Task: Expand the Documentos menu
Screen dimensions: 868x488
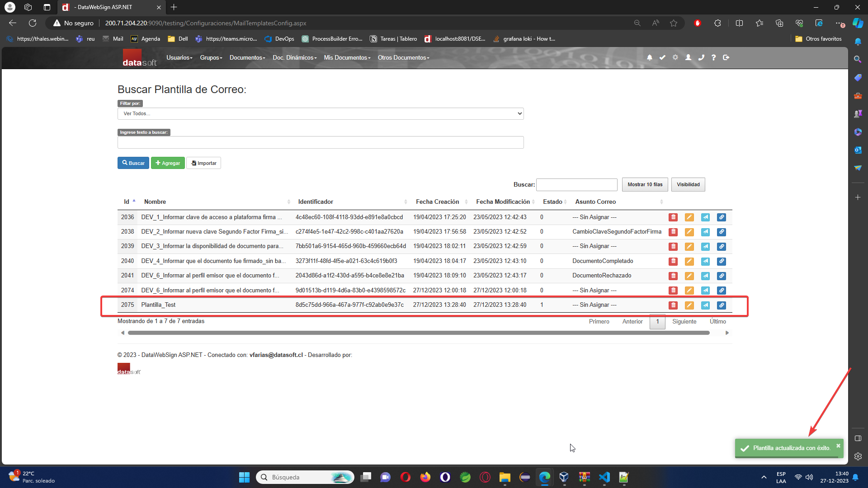Action: click(x=247, y=57)
